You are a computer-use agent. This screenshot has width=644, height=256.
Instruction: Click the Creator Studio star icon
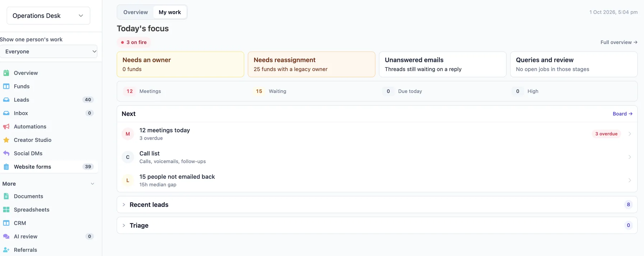click(x=6, y=140)
